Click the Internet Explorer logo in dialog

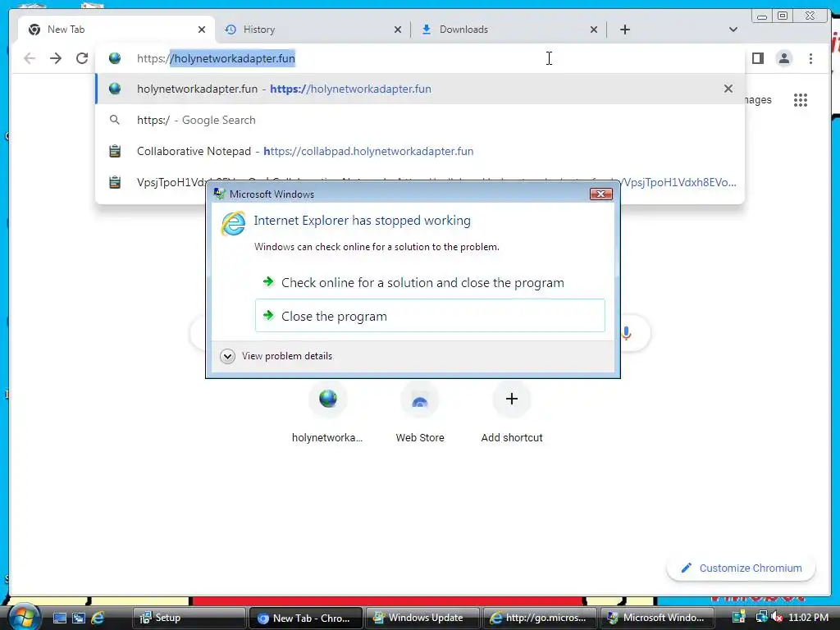[x=234, y=223]
